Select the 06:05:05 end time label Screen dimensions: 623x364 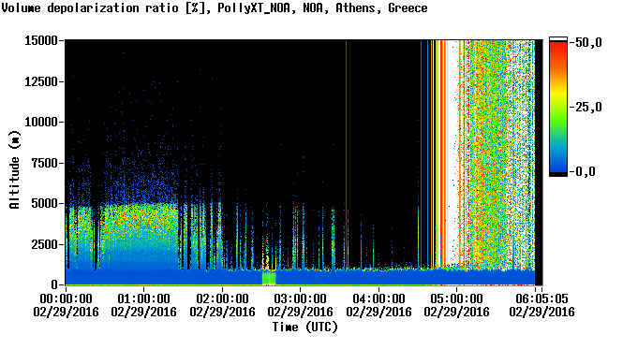pos(541,305)
